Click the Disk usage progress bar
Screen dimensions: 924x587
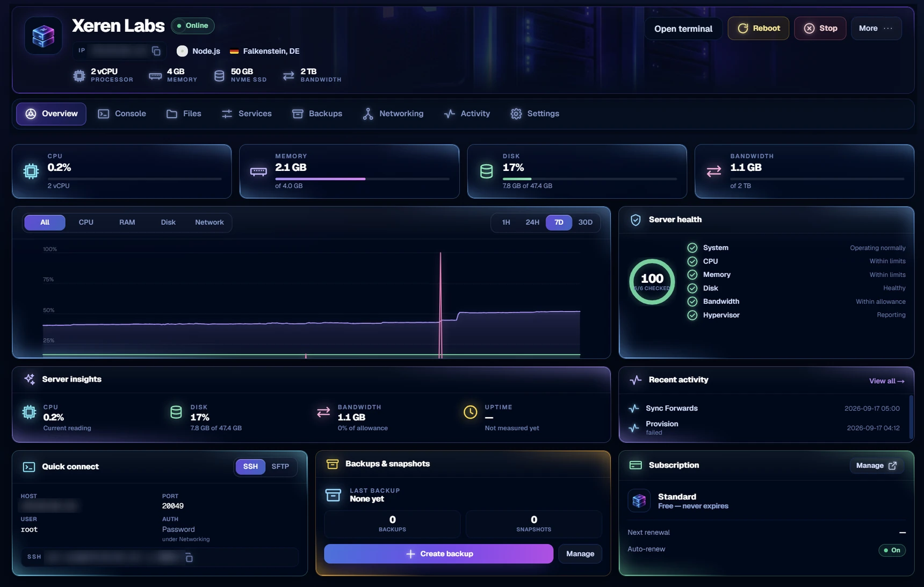[590, 179]
